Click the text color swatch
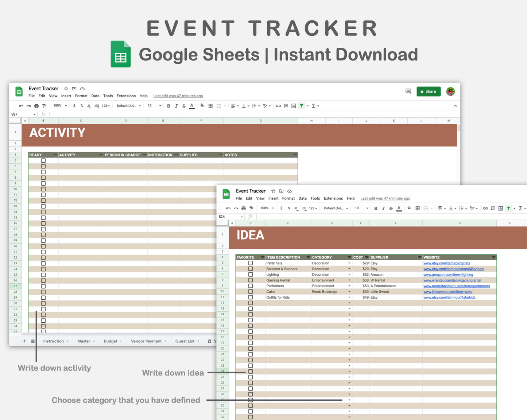Image resolution: width=527 pixels, height=420 pixels. [x=191, y=106]
